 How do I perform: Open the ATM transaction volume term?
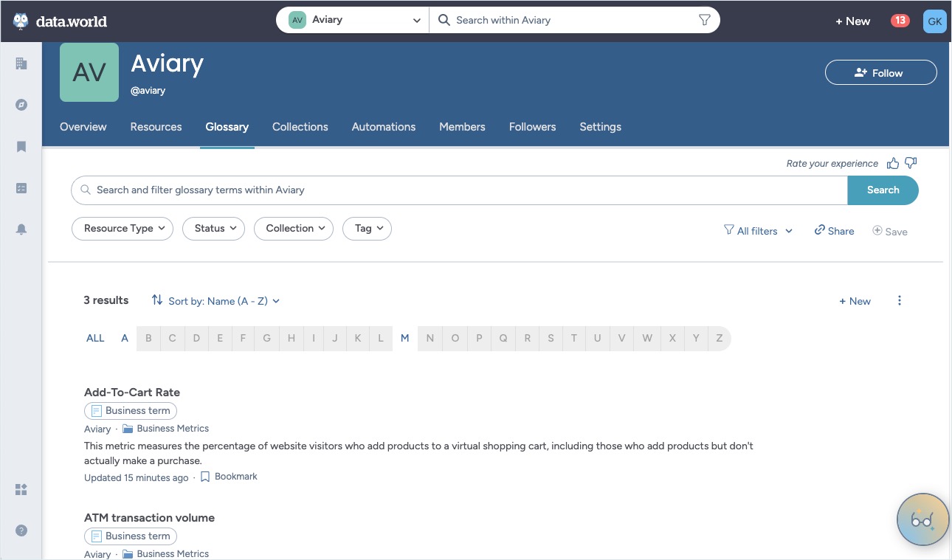point(149,518)
